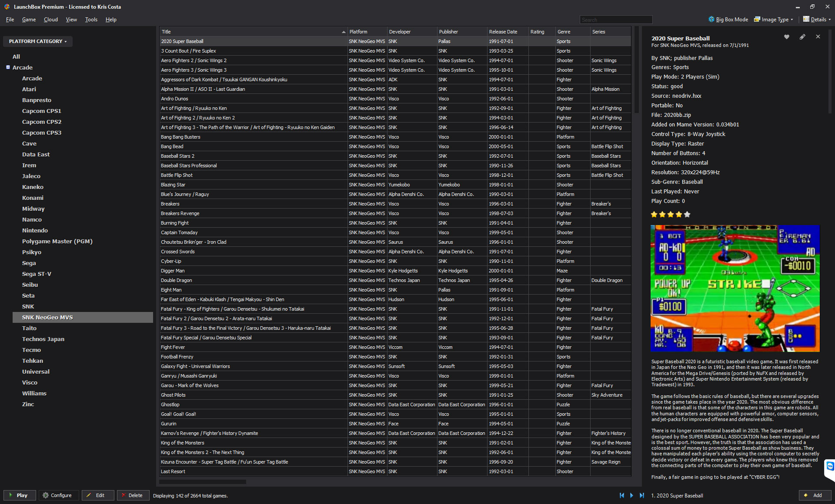Click the LaunchBox app icon in the title bar

(x=7, y=7)
